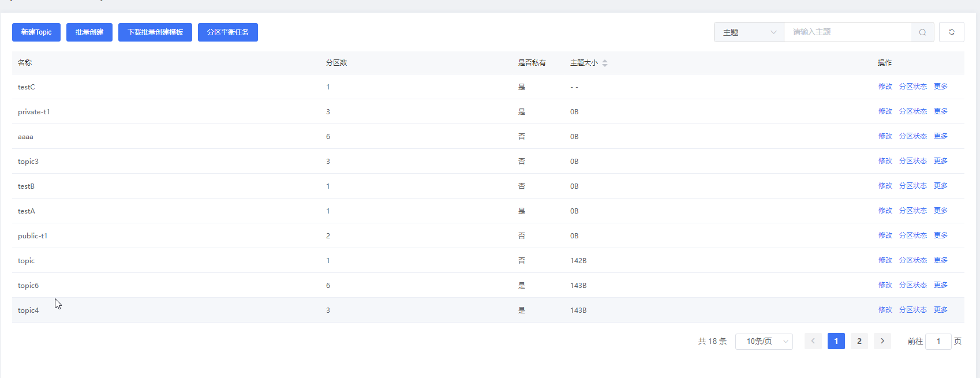Open 更多 menu for topic3
980x378 pixels.
[941, 161]
